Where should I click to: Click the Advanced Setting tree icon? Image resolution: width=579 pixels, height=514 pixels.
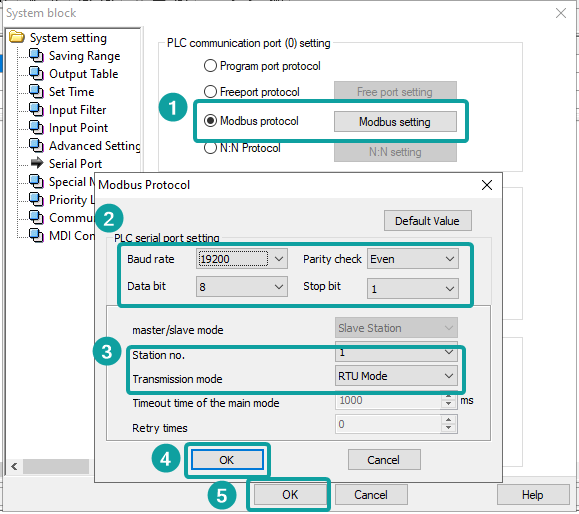point(36,145)
